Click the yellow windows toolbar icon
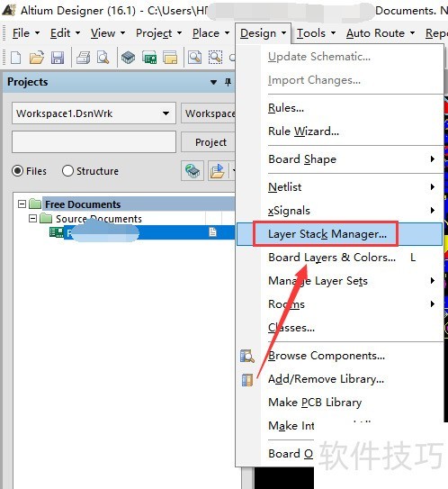448x489 pixels. click(170, 58)
